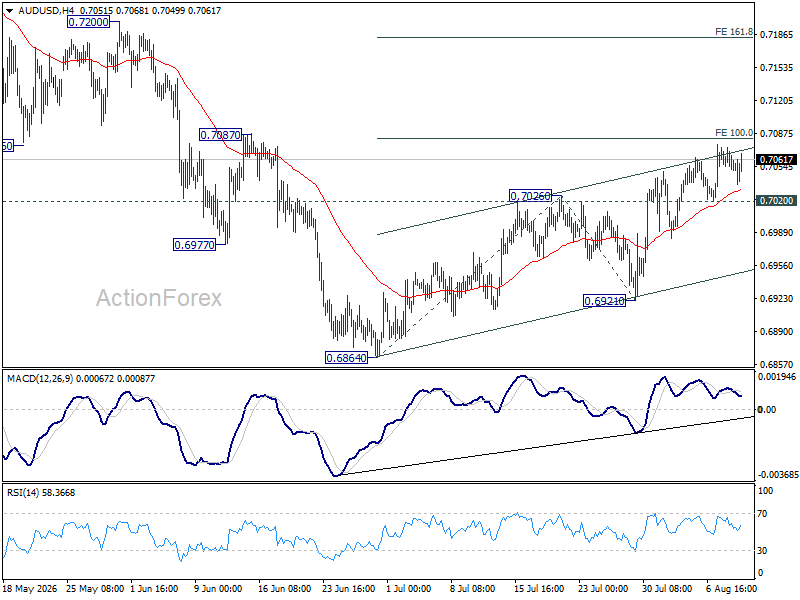Click the FE 100.0 Fibonacci level label
The width and height of the screenshot is (800, 600).
(x=734, y=133)
